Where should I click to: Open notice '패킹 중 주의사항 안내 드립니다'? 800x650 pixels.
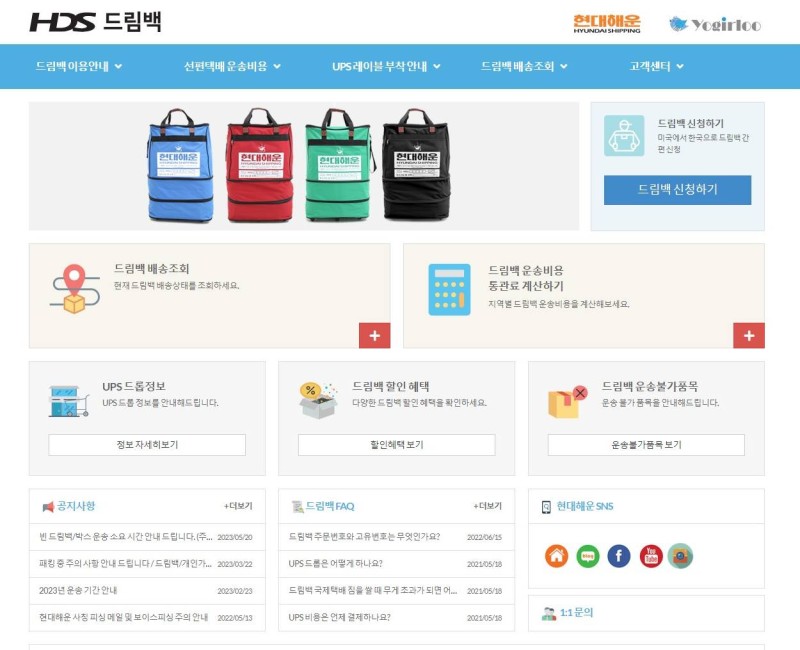(x=125, y=564)
